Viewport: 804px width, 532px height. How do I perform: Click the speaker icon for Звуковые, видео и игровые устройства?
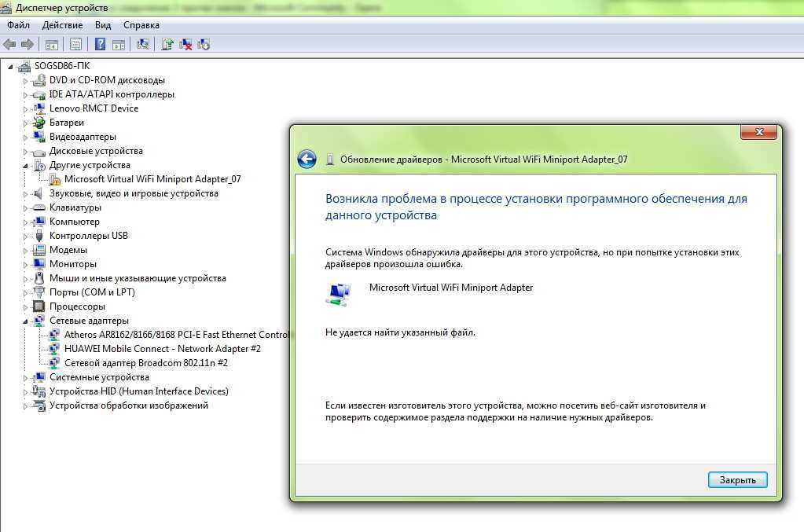pos(38,193)
